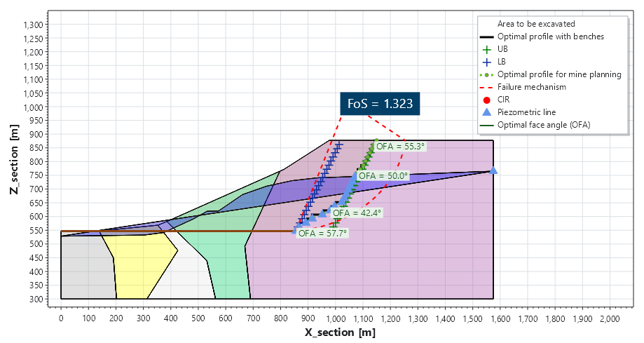Select 'Area to be excavated' legend entry

536,24
